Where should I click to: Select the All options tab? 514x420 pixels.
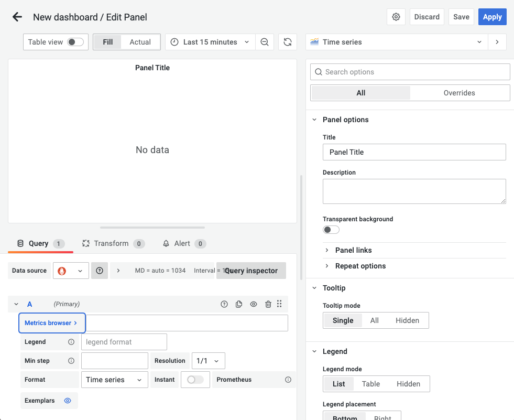[x=360, y=93]
